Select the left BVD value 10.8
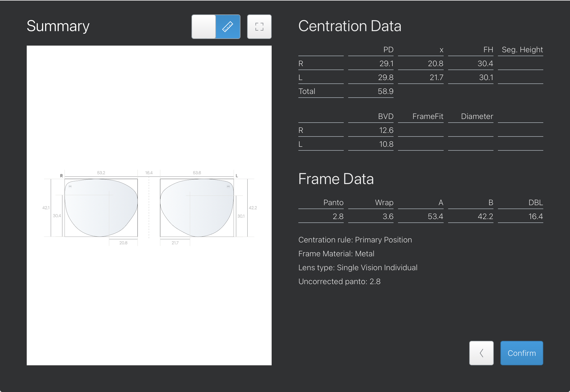Viewport: 570px width, 392px height. (386, 144)
